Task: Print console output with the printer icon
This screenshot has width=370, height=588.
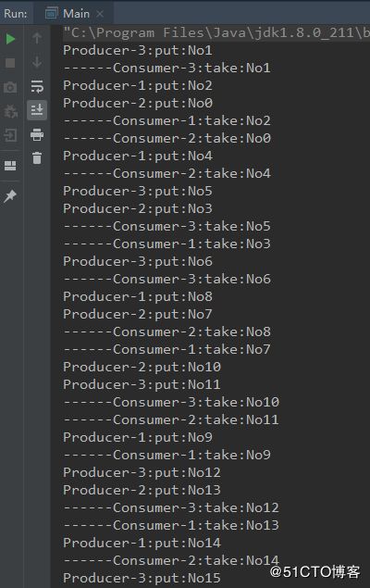Action: 37,134
